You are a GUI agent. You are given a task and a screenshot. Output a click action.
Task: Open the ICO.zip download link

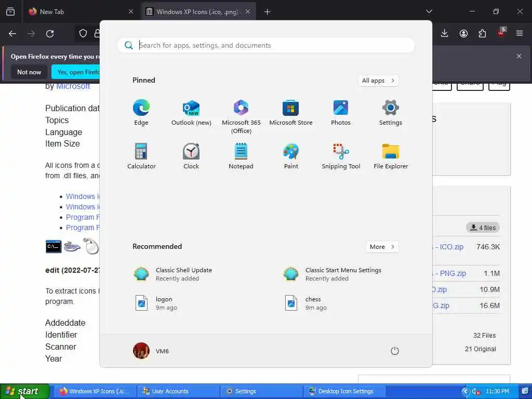pos(448,247)
